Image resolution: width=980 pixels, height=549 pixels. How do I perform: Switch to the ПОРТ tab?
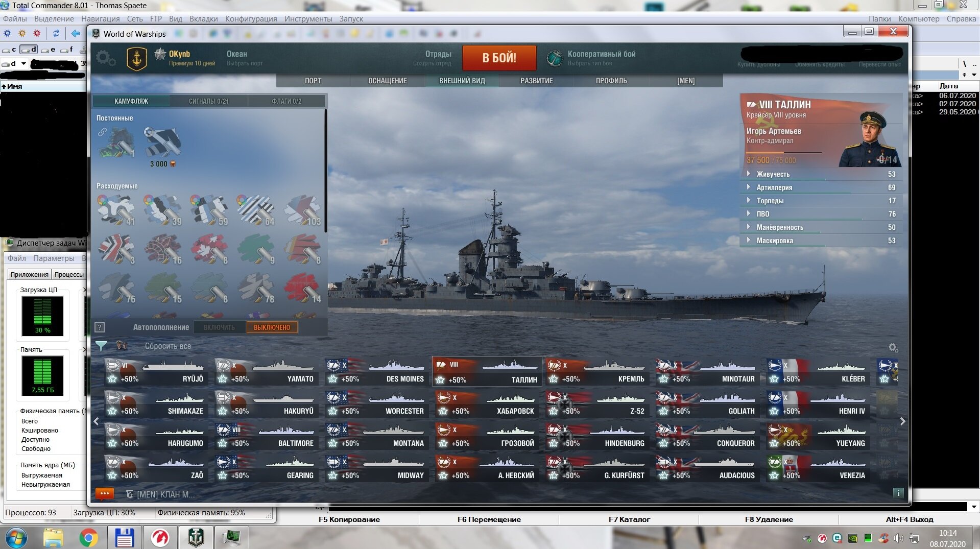coord(313,81)
